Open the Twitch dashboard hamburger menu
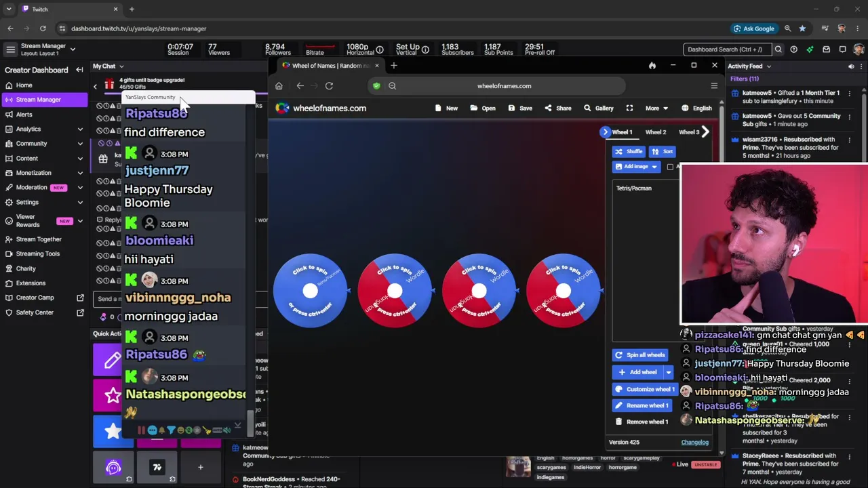The width and height of the screenshot is (868, 488). pos(10,49)
